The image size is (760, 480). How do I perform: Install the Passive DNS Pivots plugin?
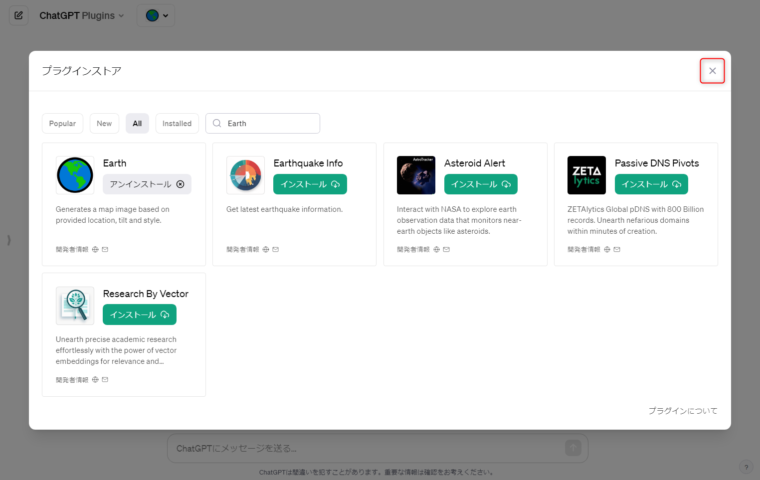coord(651,184)
